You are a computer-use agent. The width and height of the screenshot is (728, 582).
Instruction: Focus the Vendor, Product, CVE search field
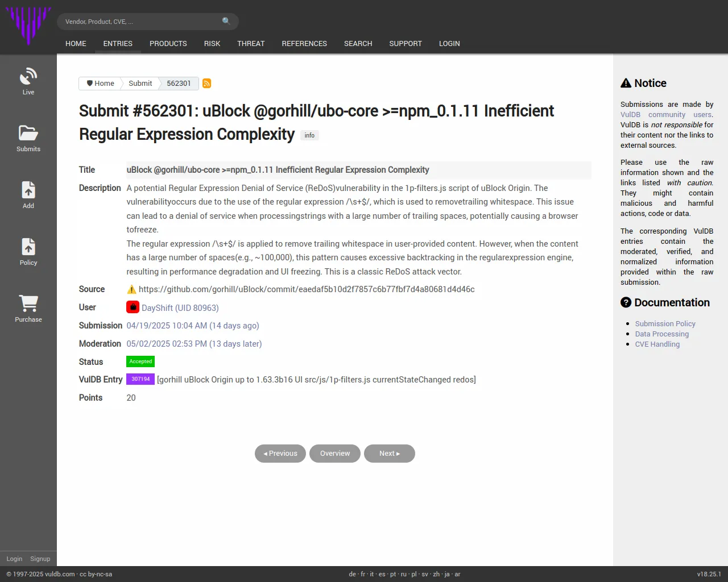[x=148, y=22]
